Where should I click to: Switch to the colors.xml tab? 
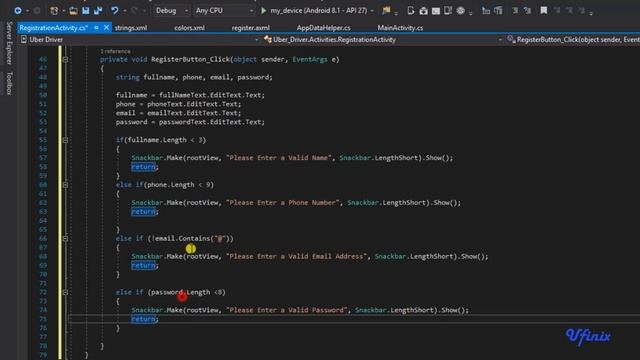[189, 28]
